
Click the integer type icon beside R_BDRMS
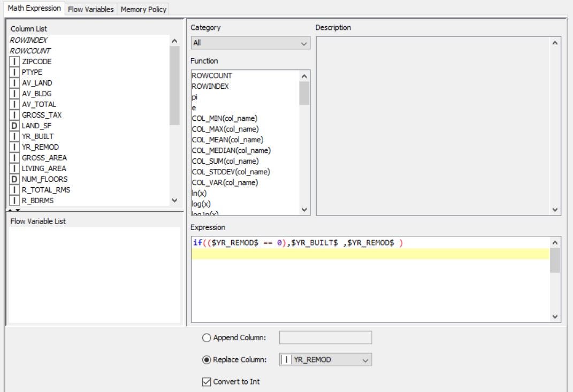click(x=14, y=200)
